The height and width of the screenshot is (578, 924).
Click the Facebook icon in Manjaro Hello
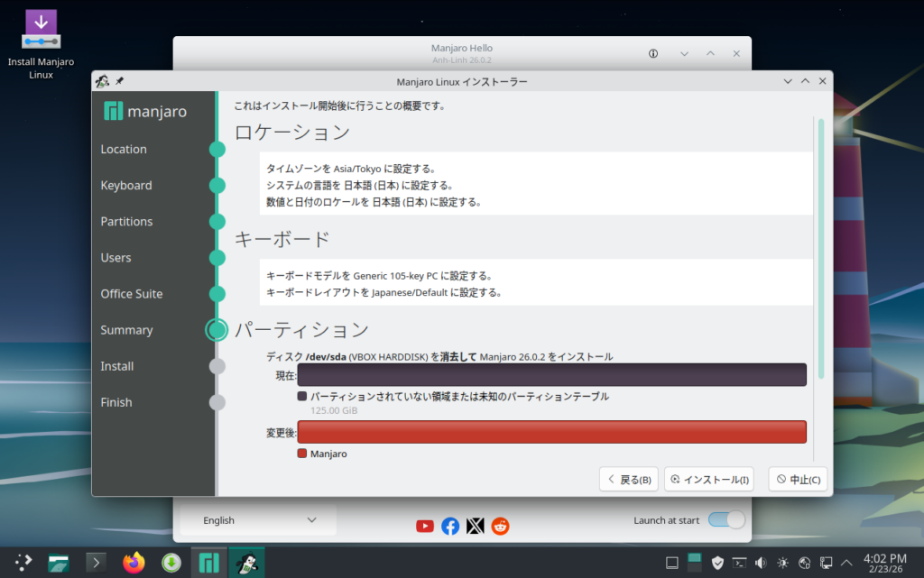[x=450, y=526]
